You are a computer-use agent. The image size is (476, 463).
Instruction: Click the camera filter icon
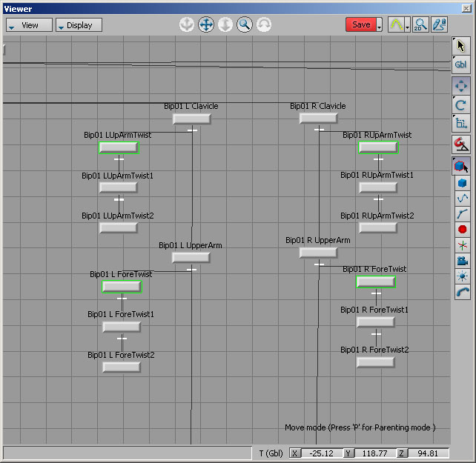(x=462, y=261)
